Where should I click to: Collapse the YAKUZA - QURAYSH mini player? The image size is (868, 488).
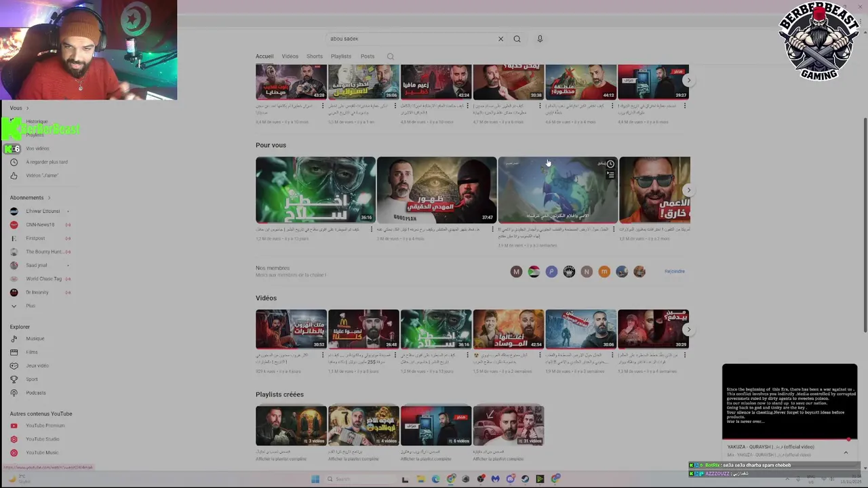[846, 452]
